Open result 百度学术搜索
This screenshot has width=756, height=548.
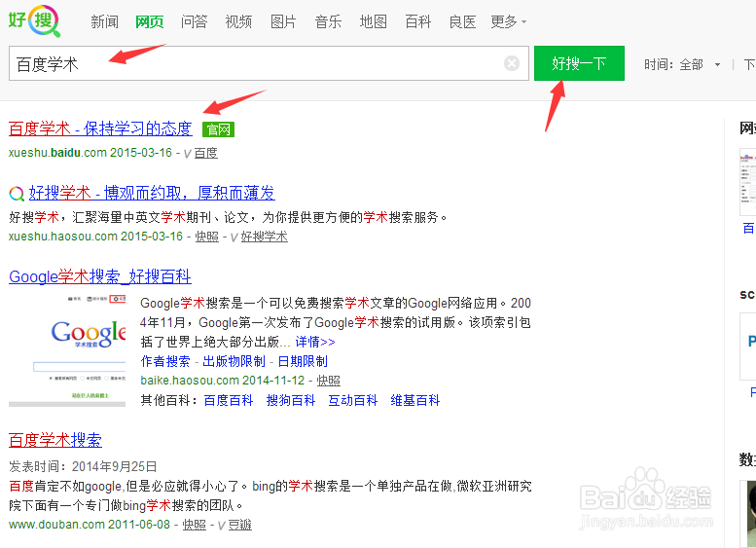click(55, 440)
